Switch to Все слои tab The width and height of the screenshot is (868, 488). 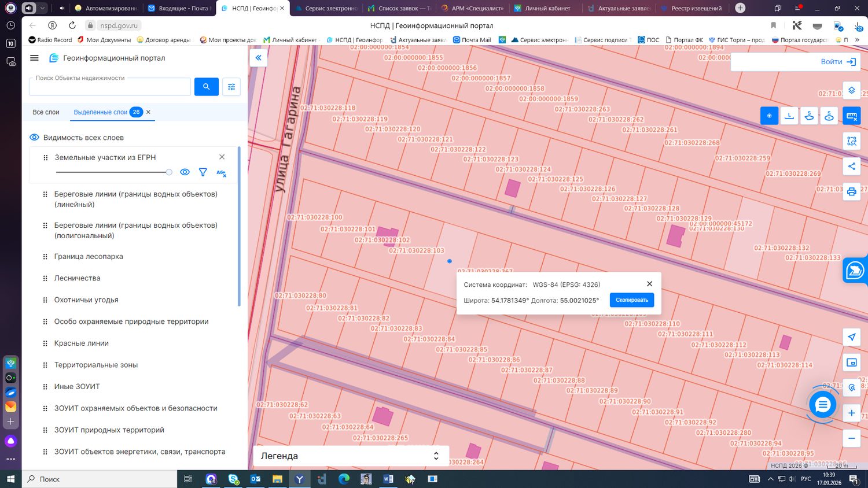(x=46, y=112)
